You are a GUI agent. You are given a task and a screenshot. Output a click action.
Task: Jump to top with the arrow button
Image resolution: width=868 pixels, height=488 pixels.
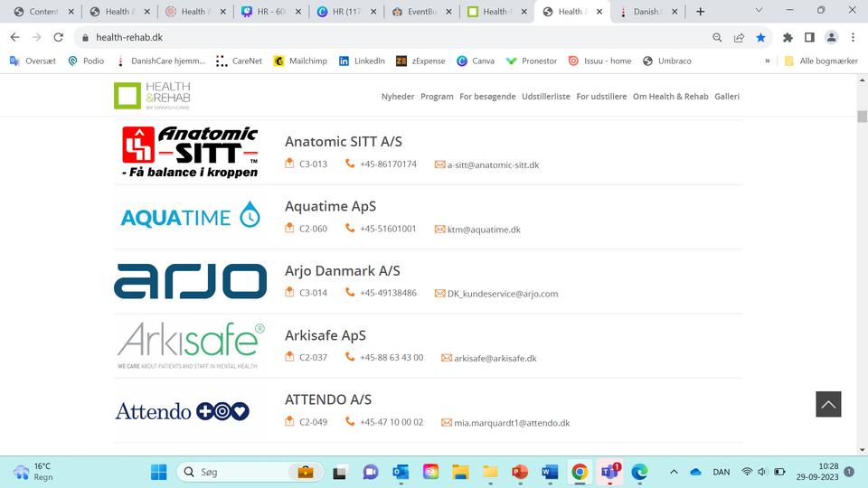click(x=828, y=404)
